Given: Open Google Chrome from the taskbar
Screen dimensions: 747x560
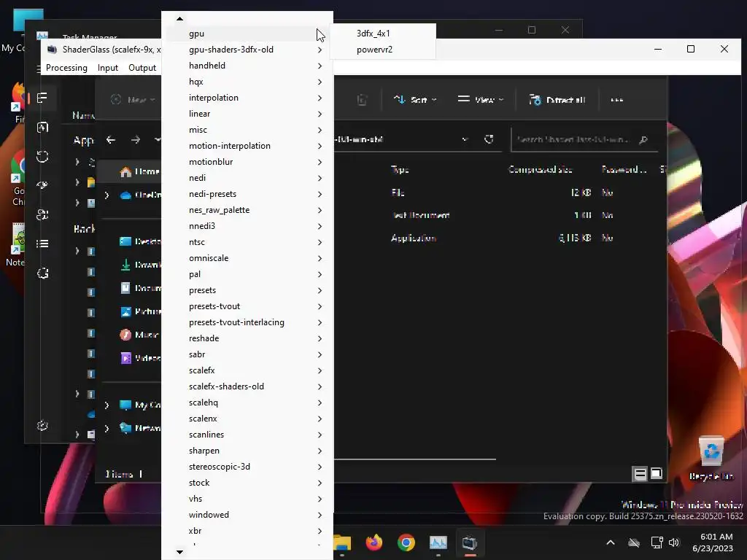Looking at the screenshot, I should tap(406, 542).
